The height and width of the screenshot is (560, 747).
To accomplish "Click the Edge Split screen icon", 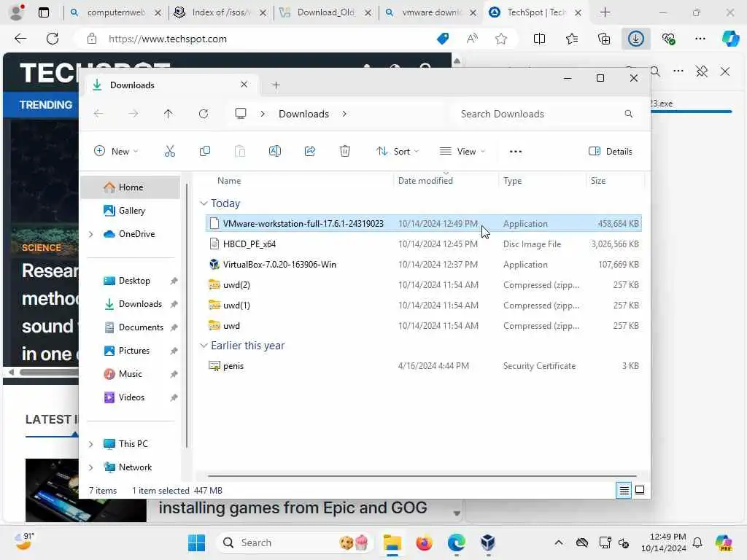I will click(x=539, y=39).
